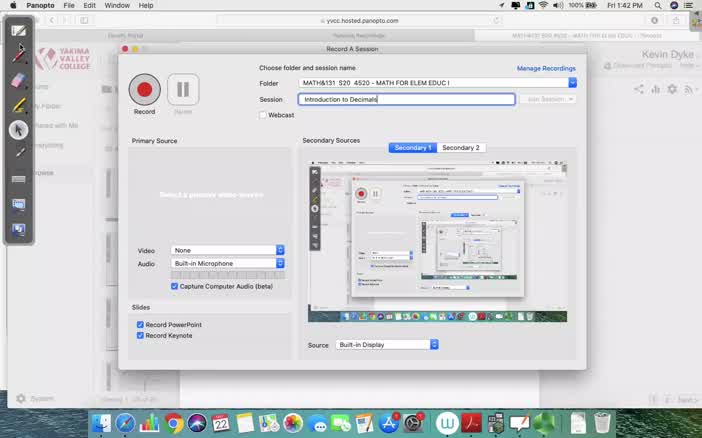Change the Source Built-in Display dropdown
Screen dimensions: 702x438
coord(386,345)
